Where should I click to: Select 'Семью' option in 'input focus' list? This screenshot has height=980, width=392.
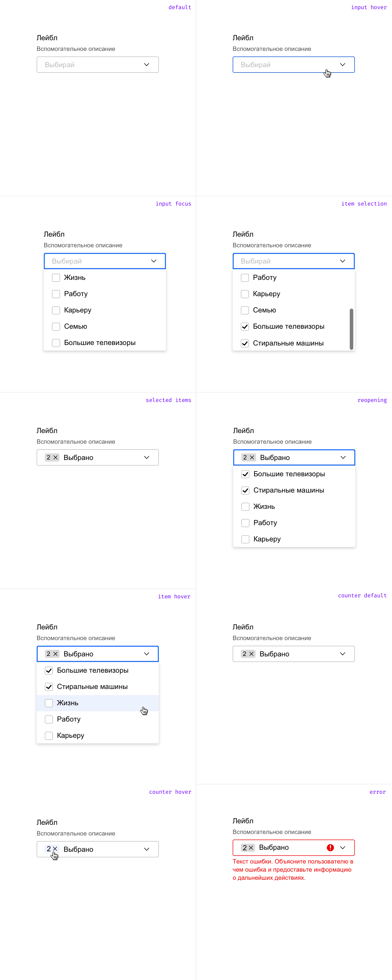tap(105, 326)
